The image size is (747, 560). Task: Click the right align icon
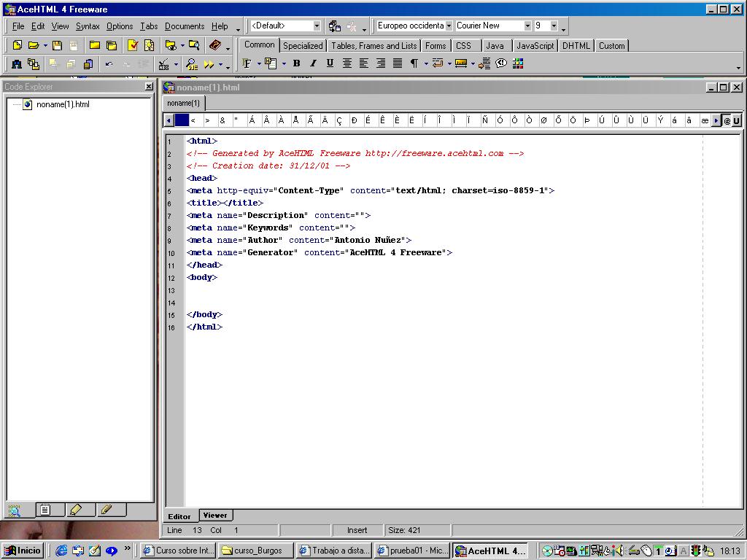(x=381, y=63)
